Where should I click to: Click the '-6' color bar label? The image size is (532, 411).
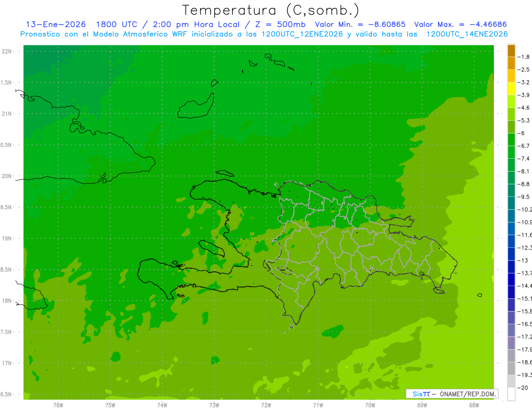(x=521, y=133)
